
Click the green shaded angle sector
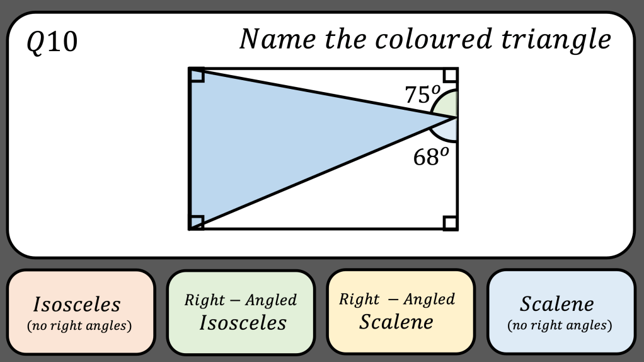449,106
